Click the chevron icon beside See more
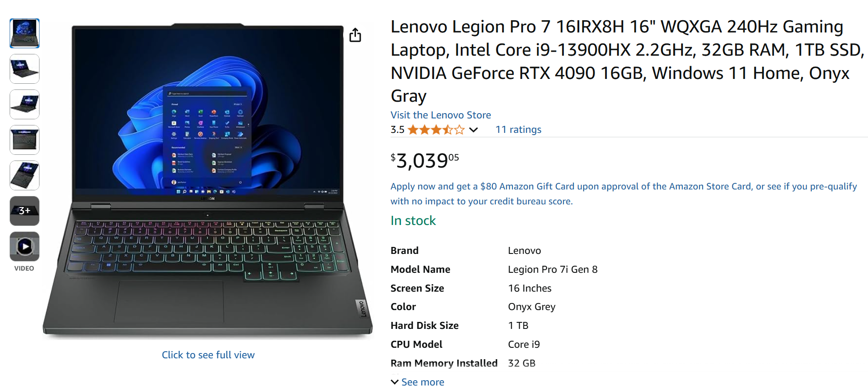This screenshot has width=868, height=389. pos(395,382)
